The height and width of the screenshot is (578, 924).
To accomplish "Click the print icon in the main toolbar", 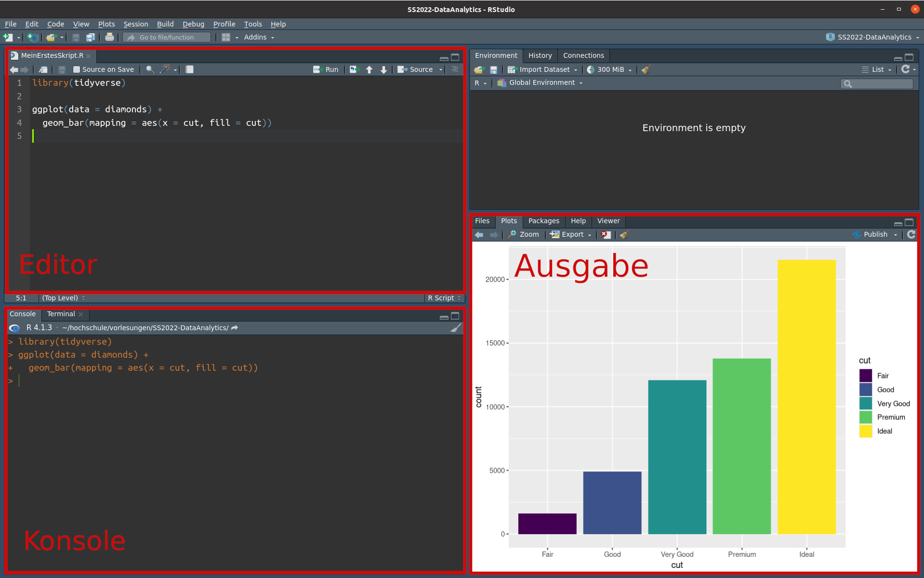I will point(109,37).
